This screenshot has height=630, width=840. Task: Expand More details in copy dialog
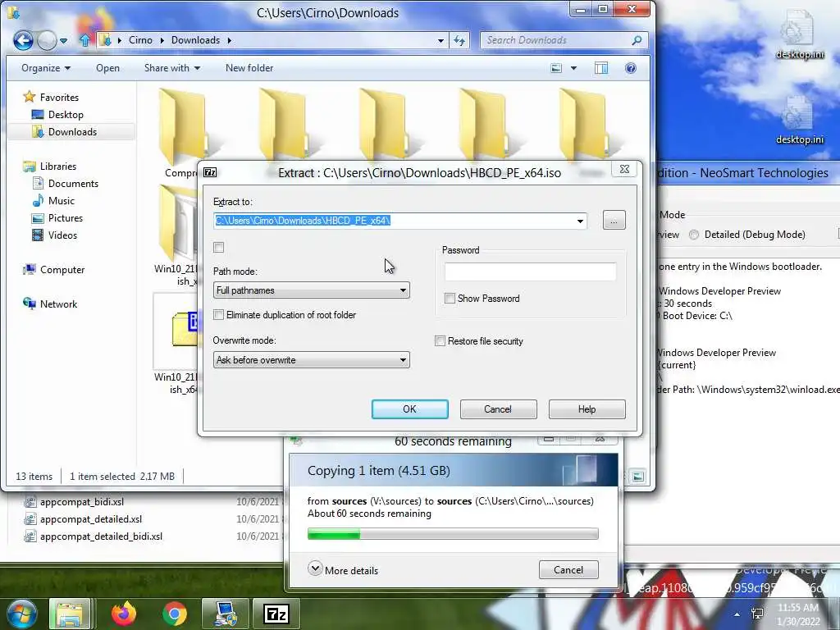(344, 569)
